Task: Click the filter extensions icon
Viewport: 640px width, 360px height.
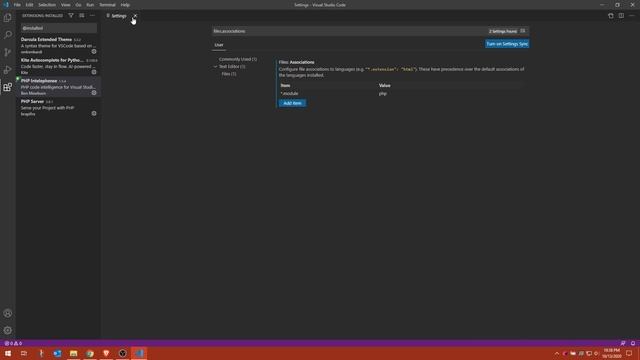Action: pyautogui.click(x=71, y=16)
